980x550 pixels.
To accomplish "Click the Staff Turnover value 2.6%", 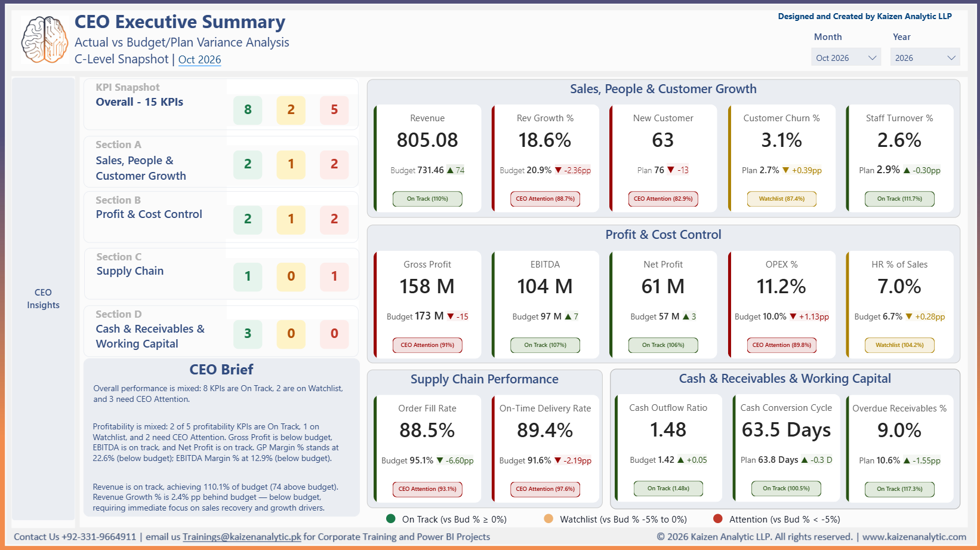I will [899, 140].
